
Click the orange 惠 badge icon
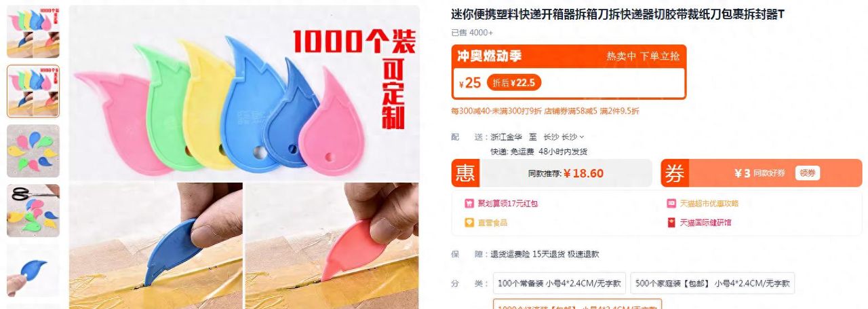click(465, 173)
